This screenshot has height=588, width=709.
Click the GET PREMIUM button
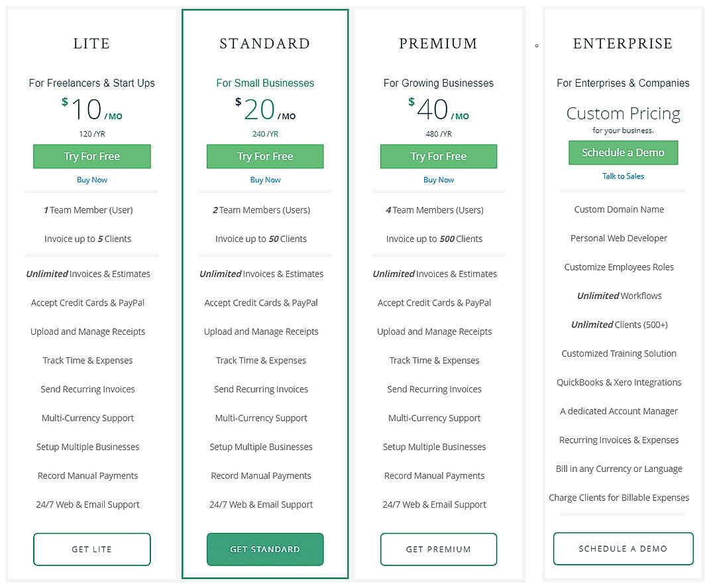pyautogui.click(x=438, y=549)
